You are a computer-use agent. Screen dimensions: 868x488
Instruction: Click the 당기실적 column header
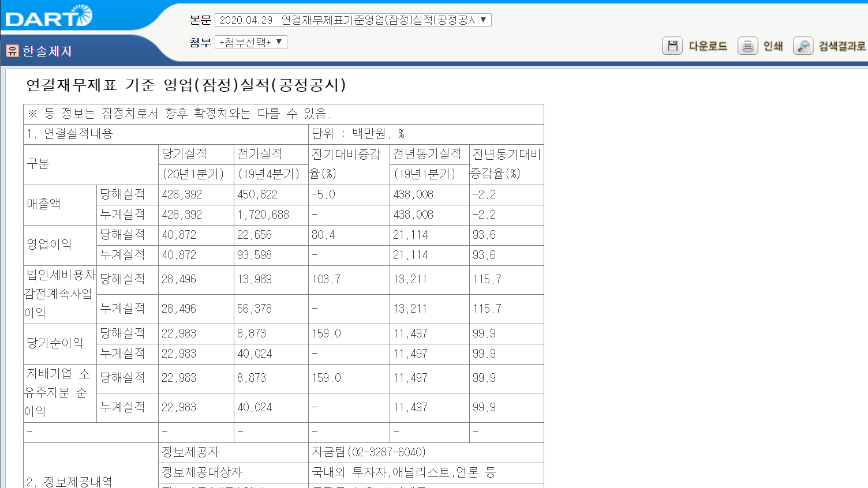coord(184,153)
